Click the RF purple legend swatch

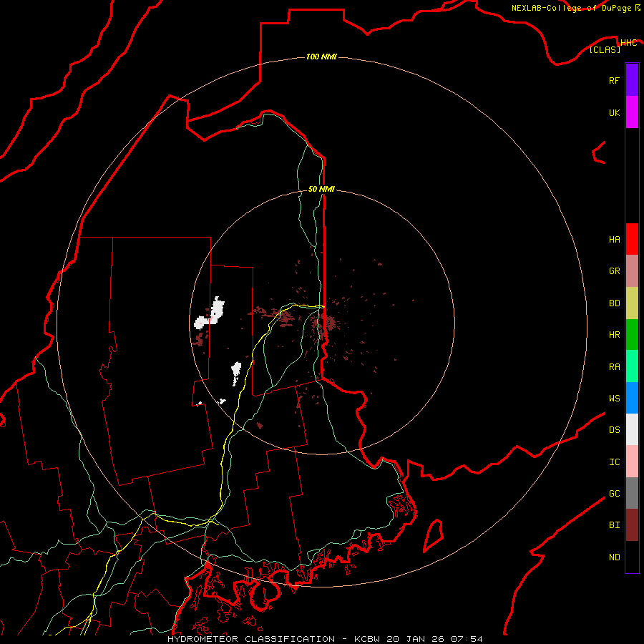point(632,80)
